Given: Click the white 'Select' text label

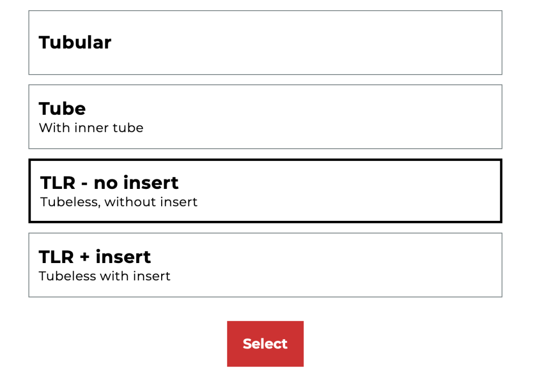Looking at the screenshot, I should 265,344.
